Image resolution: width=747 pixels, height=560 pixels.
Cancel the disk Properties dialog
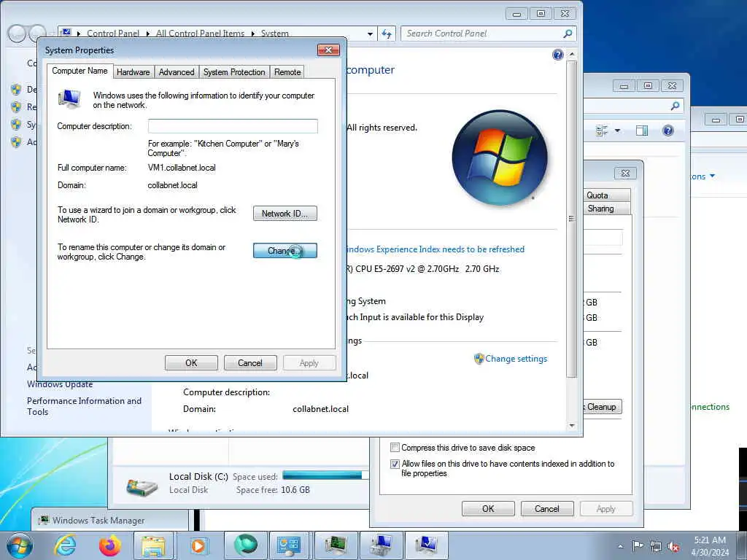547,508
